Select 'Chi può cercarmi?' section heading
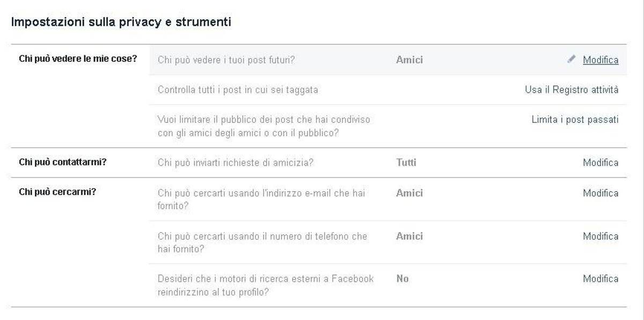 pyautogui.click(x=57, y=192)
